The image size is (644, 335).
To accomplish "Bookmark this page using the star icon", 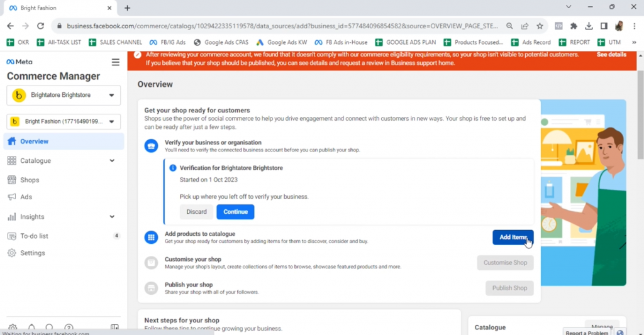I will click(x=540, y=26).
